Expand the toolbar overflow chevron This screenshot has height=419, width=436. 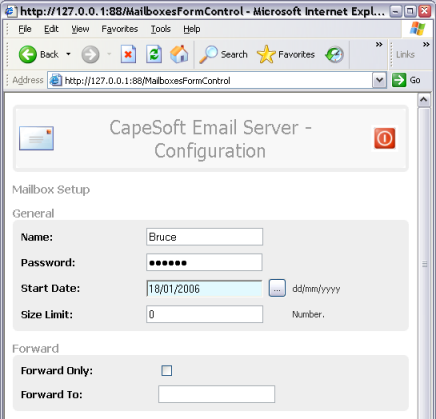click(379, 44)
